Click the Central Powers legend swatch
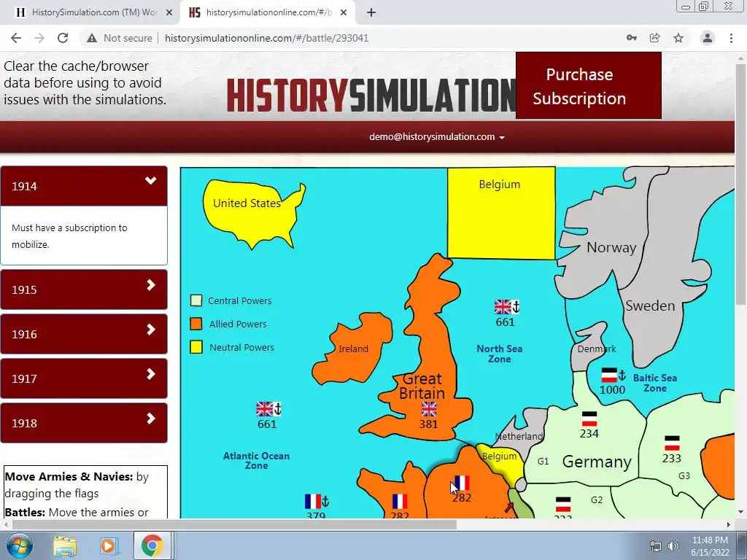The image size is (747, 560). click(x=196, y=300)
